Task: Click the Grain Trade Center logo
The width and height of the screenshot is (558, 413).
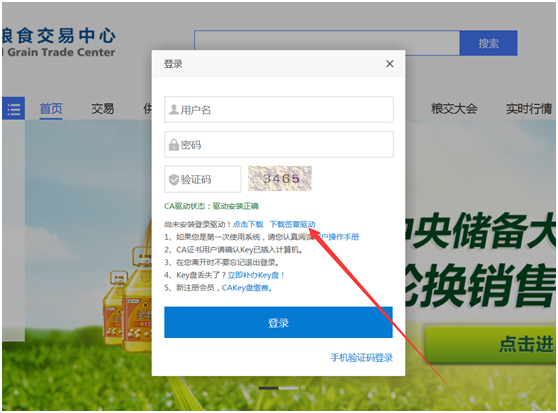Action: point(59,43)
